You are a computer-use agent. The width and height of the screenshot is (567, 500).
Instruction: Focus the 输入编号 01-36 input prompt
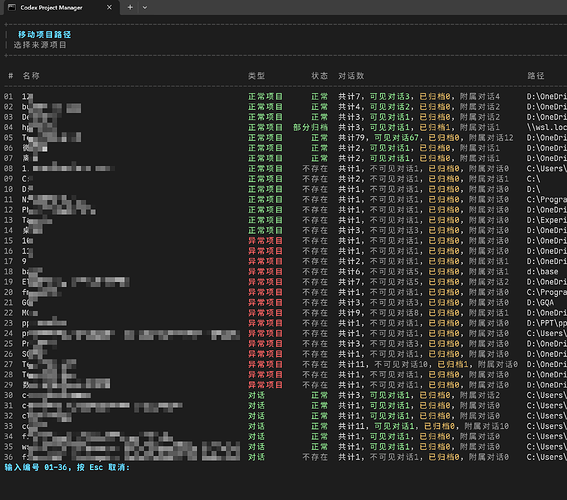67,467
